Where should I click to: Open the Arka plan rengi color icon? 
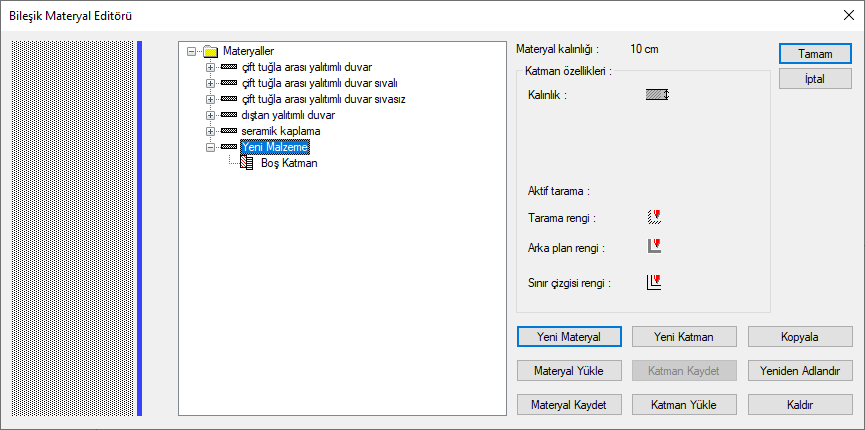point(654,246)
